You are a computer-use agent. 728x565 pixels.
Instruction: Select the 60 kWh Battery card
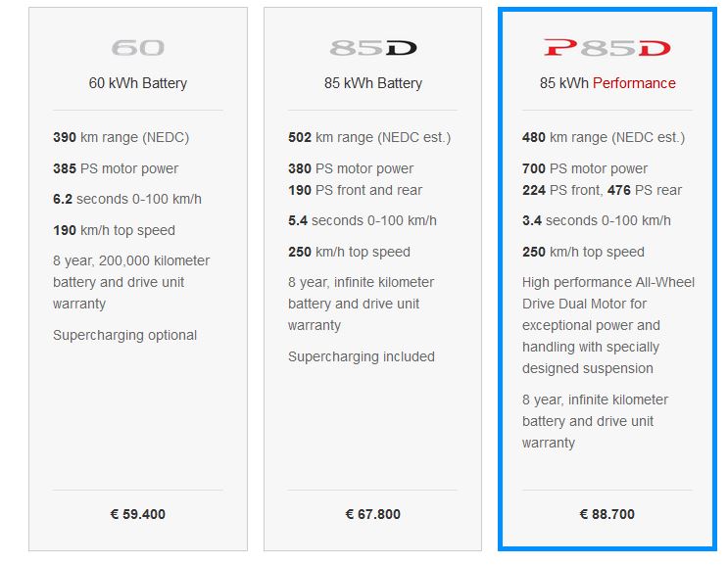pyautogui.click(x=138, y=279)
